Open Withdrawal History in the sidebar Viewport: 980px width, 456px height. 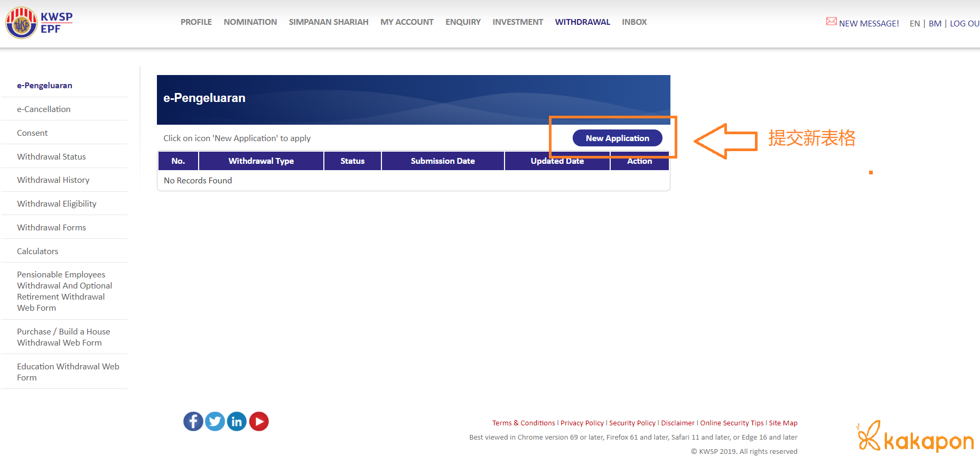point(53,180)
